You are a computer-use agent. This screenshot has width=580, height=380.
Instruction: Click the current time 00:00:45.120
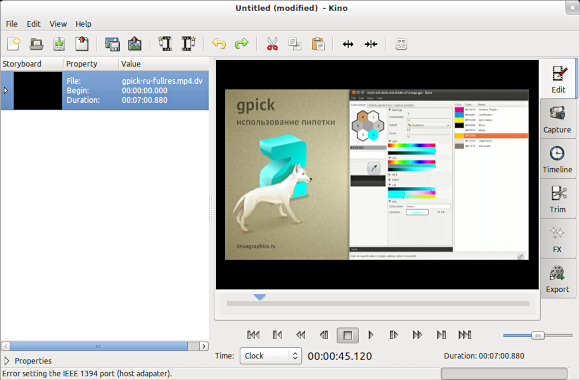pos(340,356)
